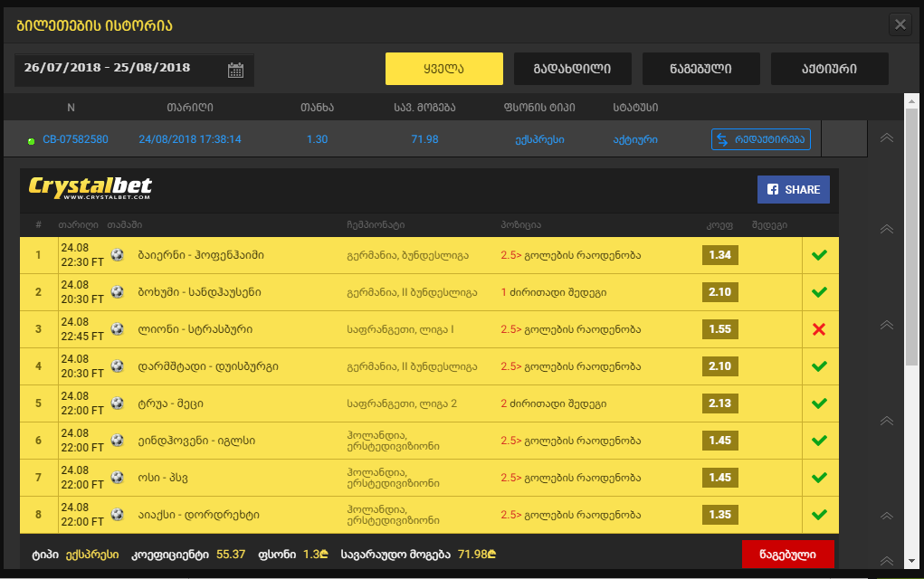Screen dimensions: 924x579
Task: Click the თარიღი column header in ticket list
Action: (x=190, y=107)
